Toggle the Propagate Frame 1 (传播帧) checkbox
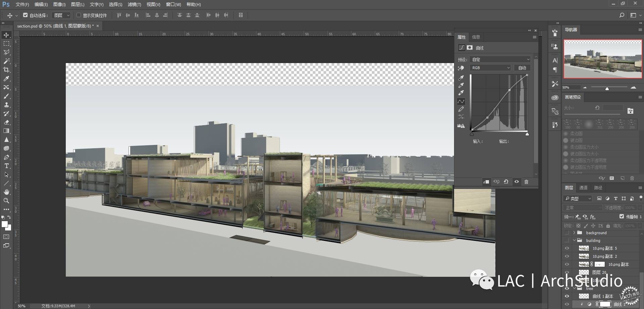 [622, 217]
